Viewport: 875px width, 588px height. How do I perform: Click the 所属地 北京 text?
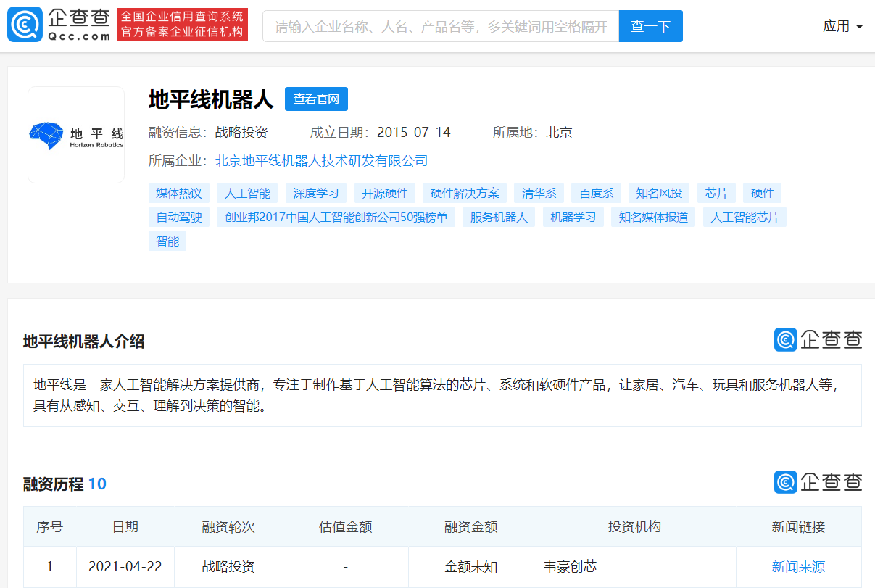coord(533,133)
